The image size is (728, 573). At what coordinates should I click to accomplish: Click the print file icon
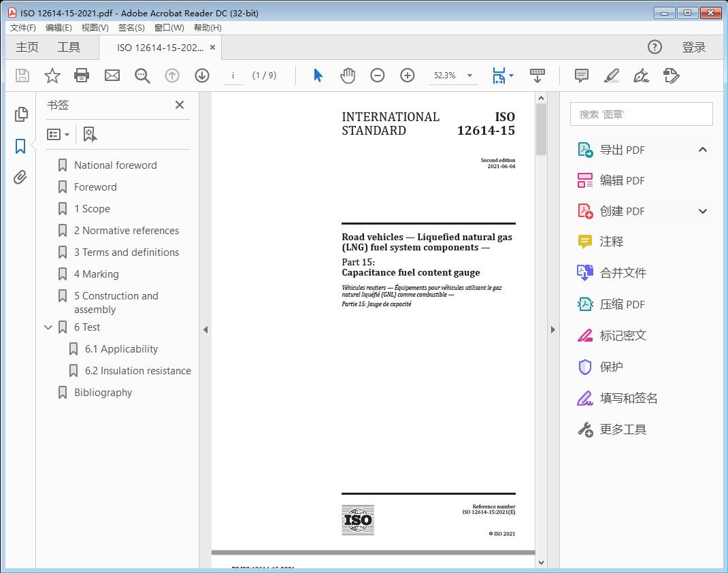(x=82, y=76)
